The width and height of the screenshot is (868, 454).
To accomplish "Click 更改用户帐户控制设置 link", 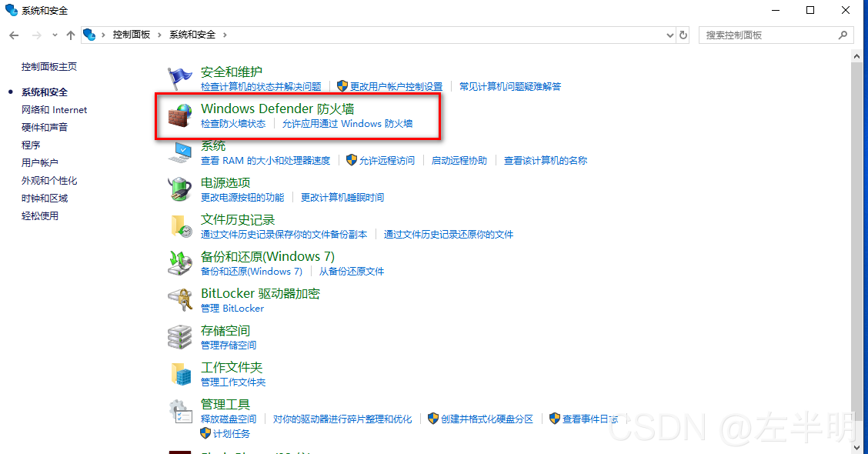I will coord(396,86).
